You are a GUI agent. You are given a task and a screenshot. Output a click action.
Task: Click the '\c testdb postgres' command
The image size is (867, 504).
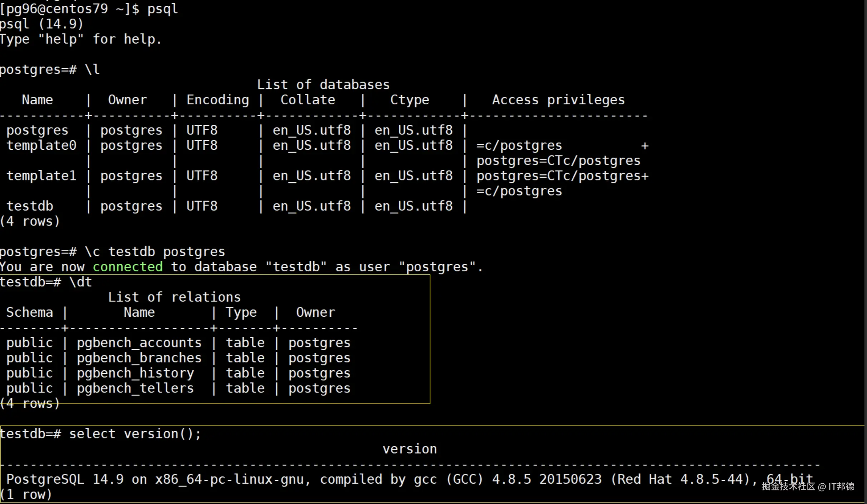(155, 252)
